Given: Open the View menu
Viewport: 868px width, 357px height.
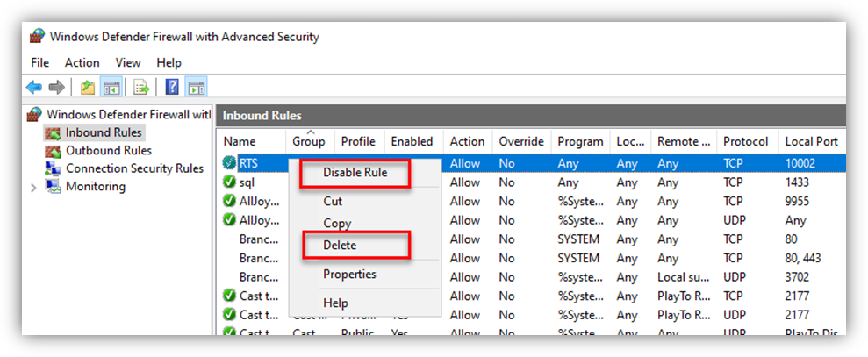Looking at the screenshot, I should click(128, 62).
